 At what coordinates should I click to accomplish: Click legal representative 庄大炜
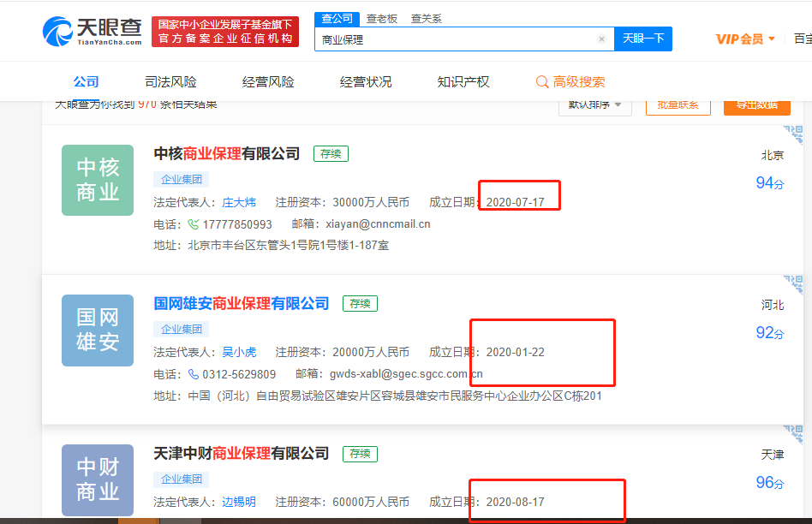(x=239, y=202)
